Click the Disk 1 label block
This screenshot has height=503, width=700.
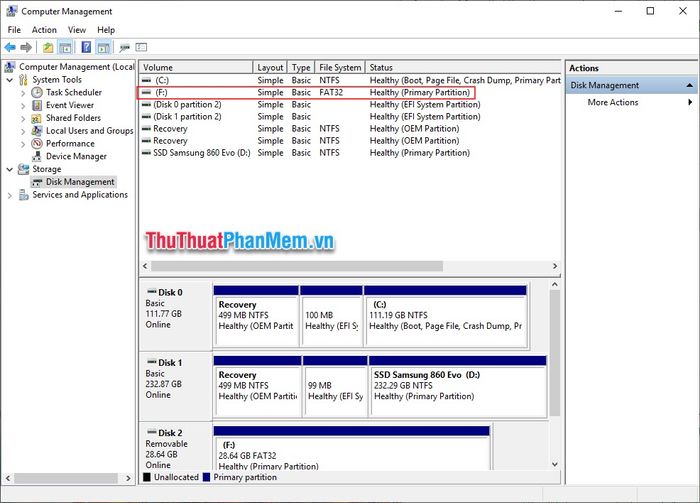coord(176,386)
